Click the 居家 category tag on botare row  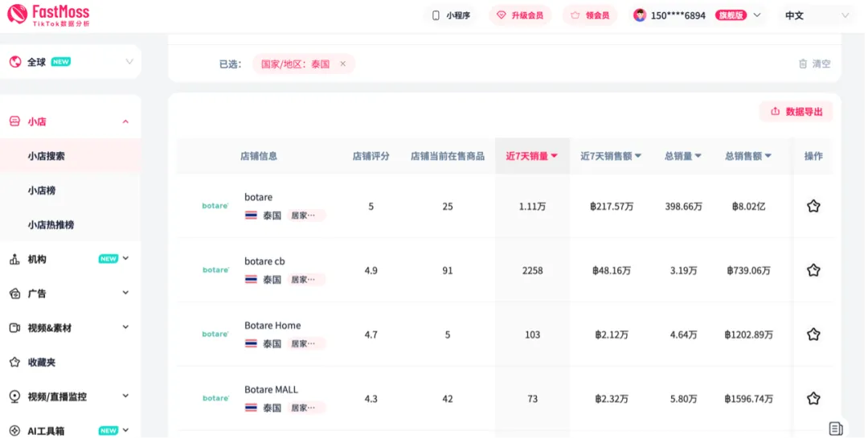tap(306, 215)
